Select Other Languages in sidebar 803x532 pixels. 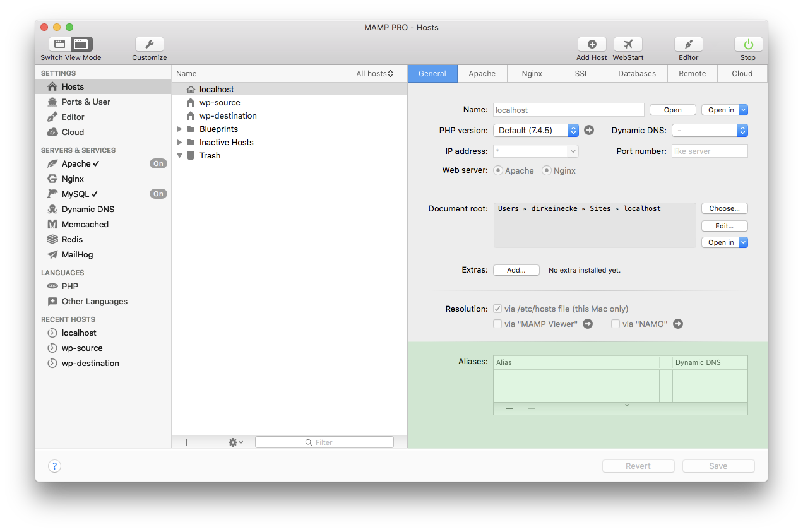pos(103,301)
